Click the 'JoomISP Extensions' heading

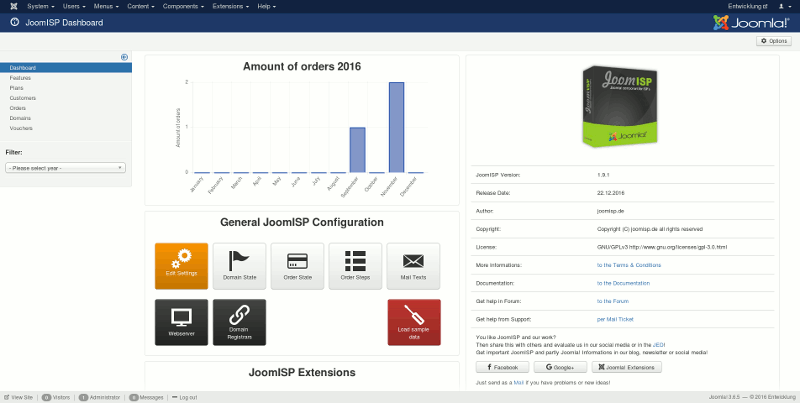pos(302,372)
